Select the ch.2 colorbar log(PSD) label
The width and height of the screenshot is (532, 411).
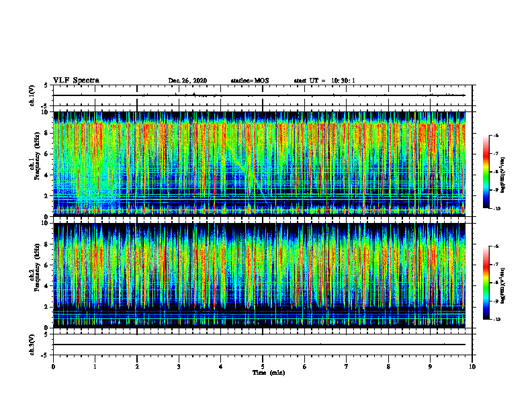pyautogui.click(x=503, y=286)
